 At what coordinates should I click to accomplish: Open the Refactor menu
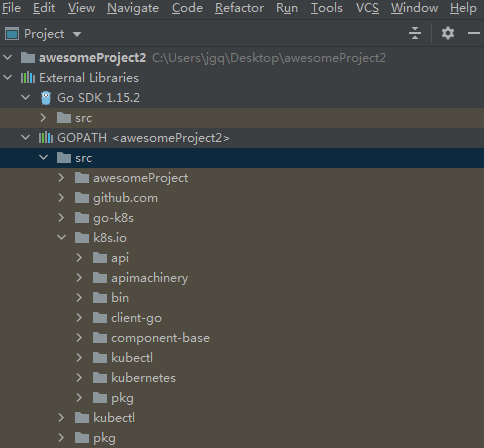coord(239,8)
